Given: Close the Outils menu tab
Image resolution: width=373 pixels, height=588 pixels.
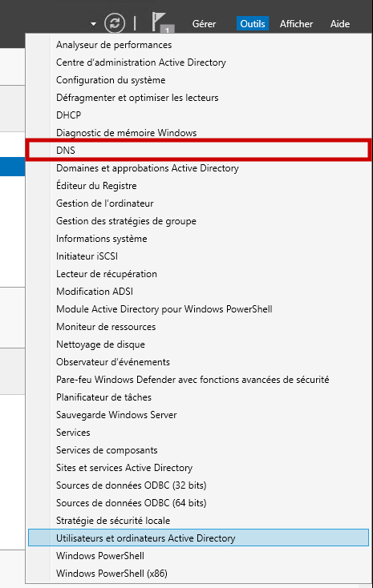Looking at the screenshot, I should [x=253, y=23].
